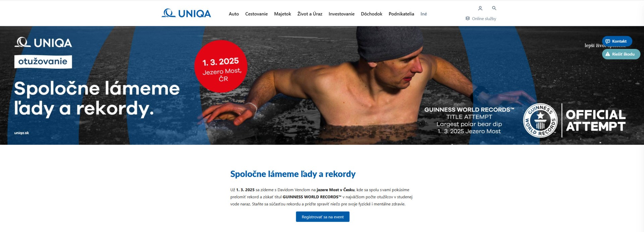The height and width of the screenshot is (232, 644).
Task: Click the red date circle 1. 3. 2025
Action: click(221, 66)
